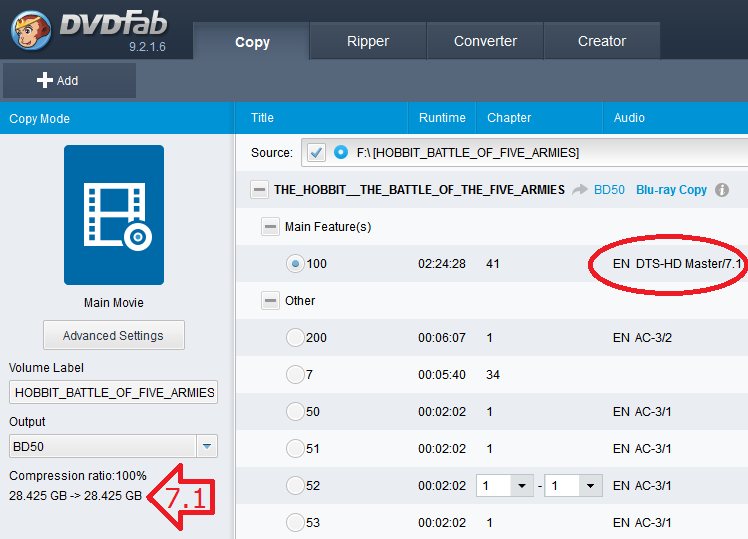Click the Runtime column header
The height and width of the screenshot is (539, 748).
(x=442, y=118)
